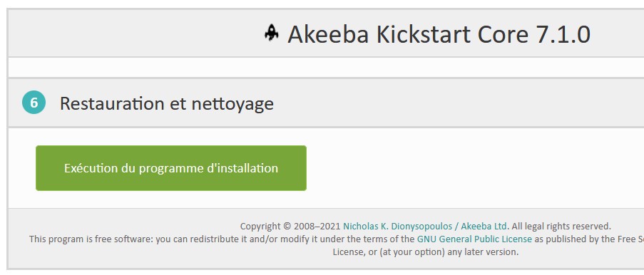Select the Restauration heading word
Image resolution: width=644 pixels, height=275 pixels.
coord(112,103)
